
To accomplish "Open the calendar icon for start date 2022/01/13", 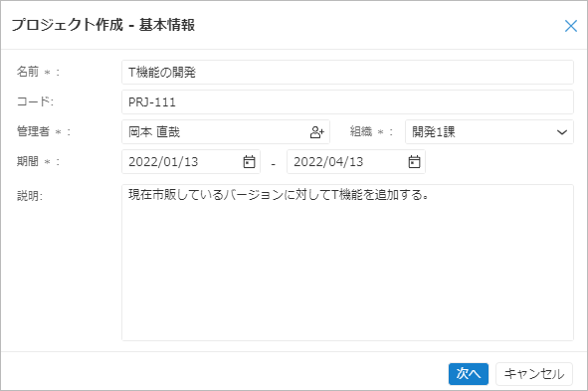I will click(249, 161).
